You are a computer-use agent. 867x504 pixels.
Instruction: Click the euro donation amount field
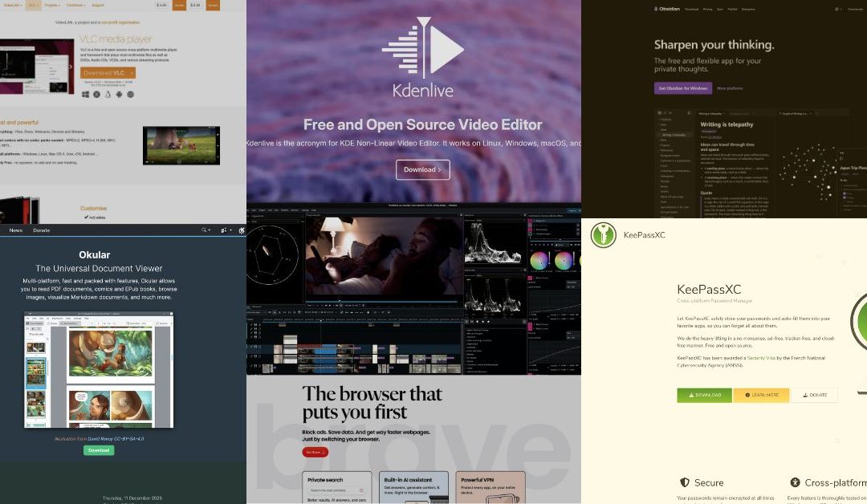click(x=161, y=5)
